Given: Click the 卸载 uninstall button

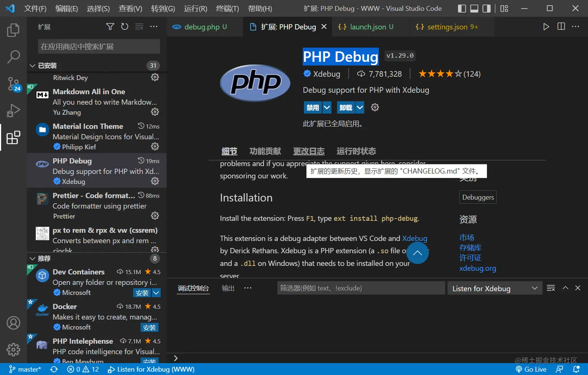Looking at the screenshot, I should [346, 108].
